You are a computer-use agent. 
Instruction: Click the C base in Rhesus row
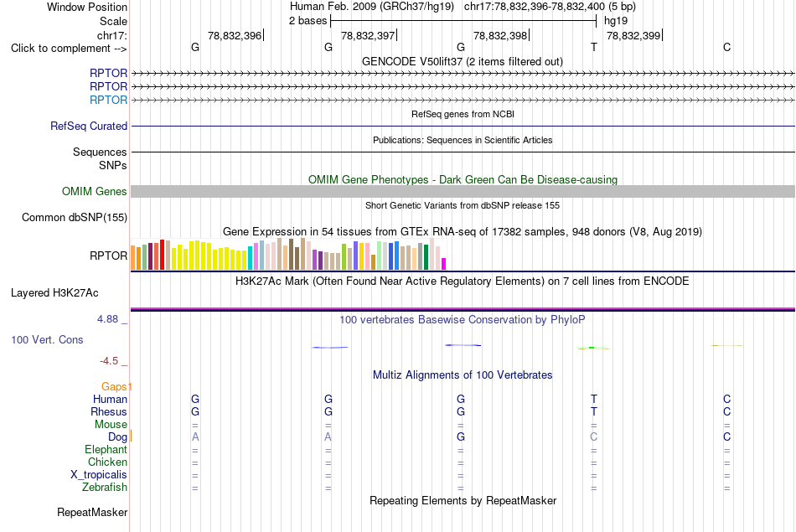pos(727,411)
